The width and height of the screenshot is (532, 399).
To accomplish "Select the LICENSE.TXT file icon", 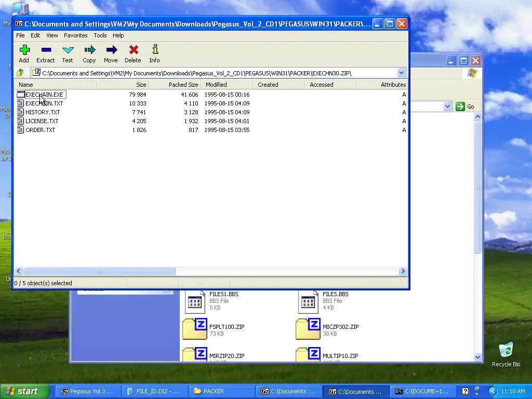I will [20, 121].
